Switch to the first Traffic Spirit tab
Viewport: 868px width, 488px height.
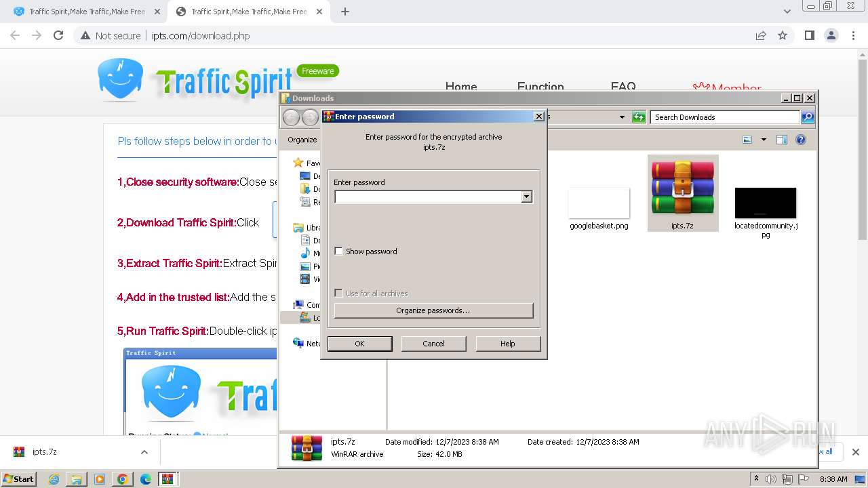click(87, 12)
